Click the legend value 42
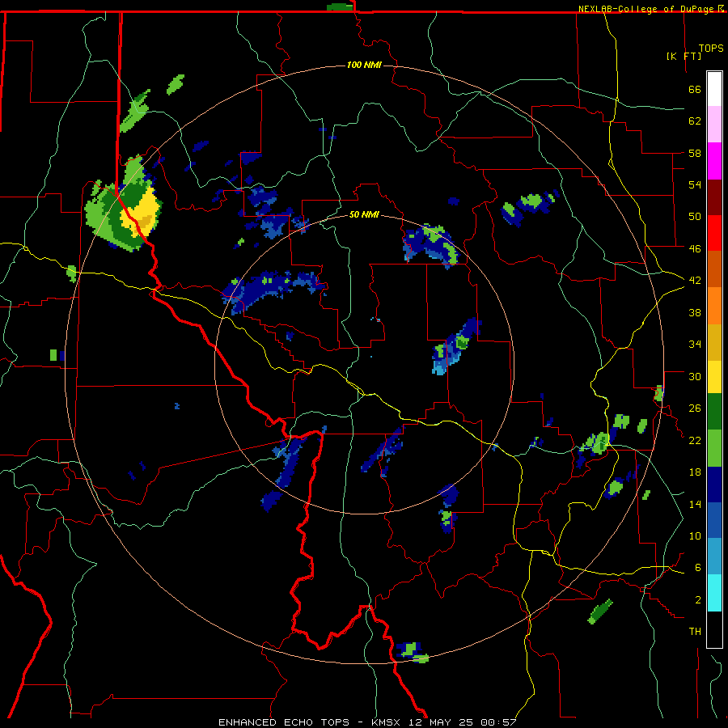The image size is (728, 728). (x=695, y=280)
